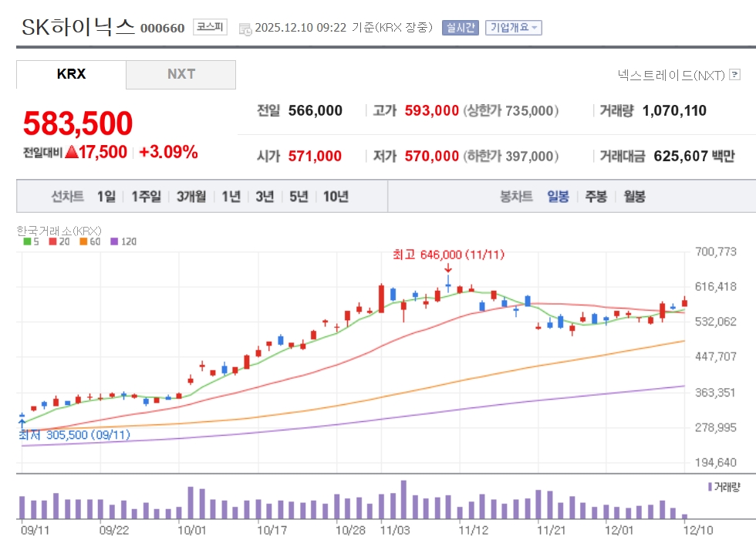756x557 pixels.
Task: Toggle the 20-day moving average legend
Action: (x=58, y=241)
